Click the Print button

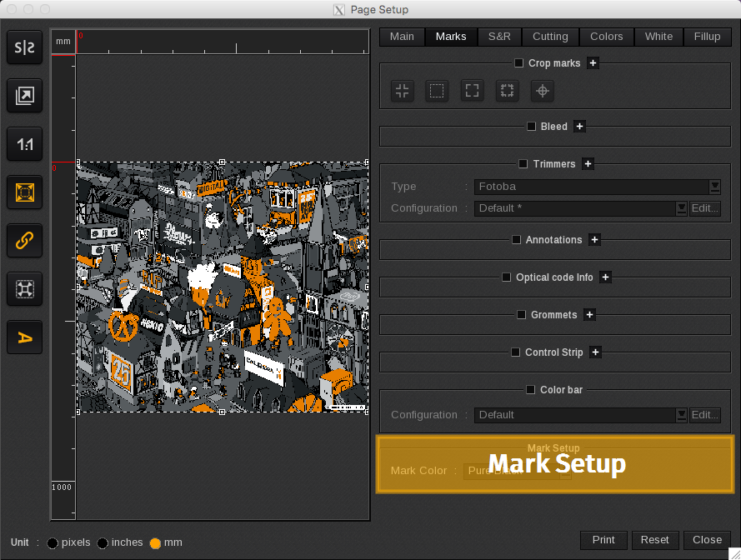click(603, 540)
